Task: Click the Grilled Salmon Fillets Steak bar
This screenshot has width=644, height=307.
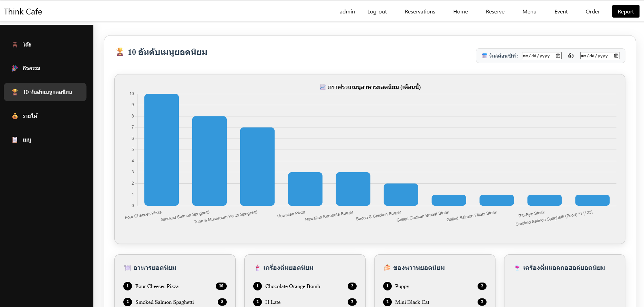Action: pos(497,200)
